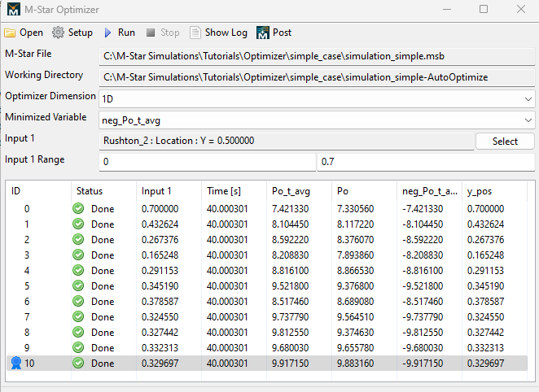Image resolution: width=539 pixels, height=392 pixels.
Task: Click the Setup toolbar label
Action: point(81,33)
